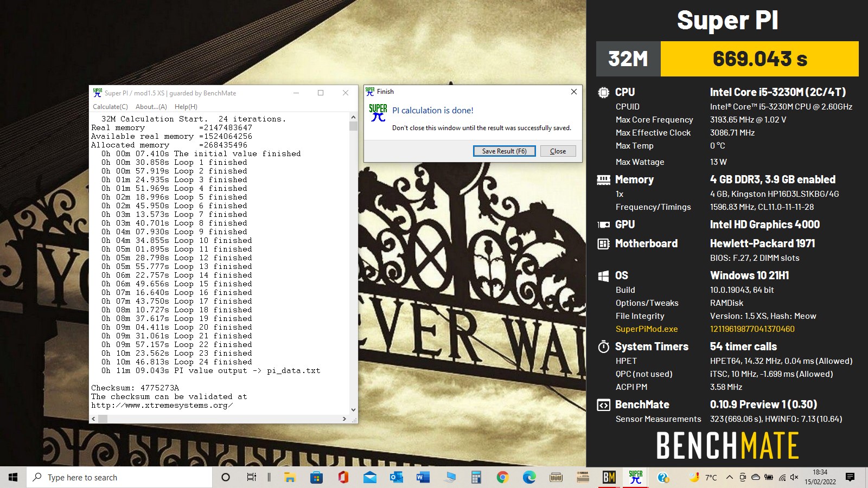The width and height of the screenshot is (868, 488).
Task: Minimize the Super PI window
Action: 296,93
